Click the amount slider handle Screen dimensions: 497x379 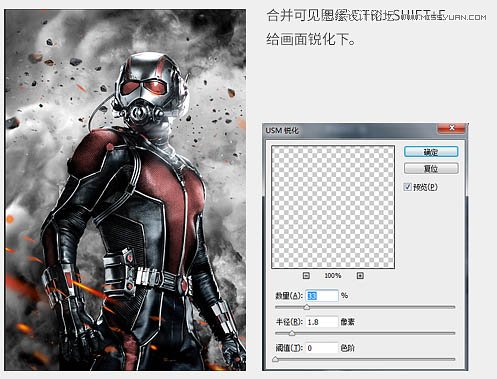coord(307,307)
